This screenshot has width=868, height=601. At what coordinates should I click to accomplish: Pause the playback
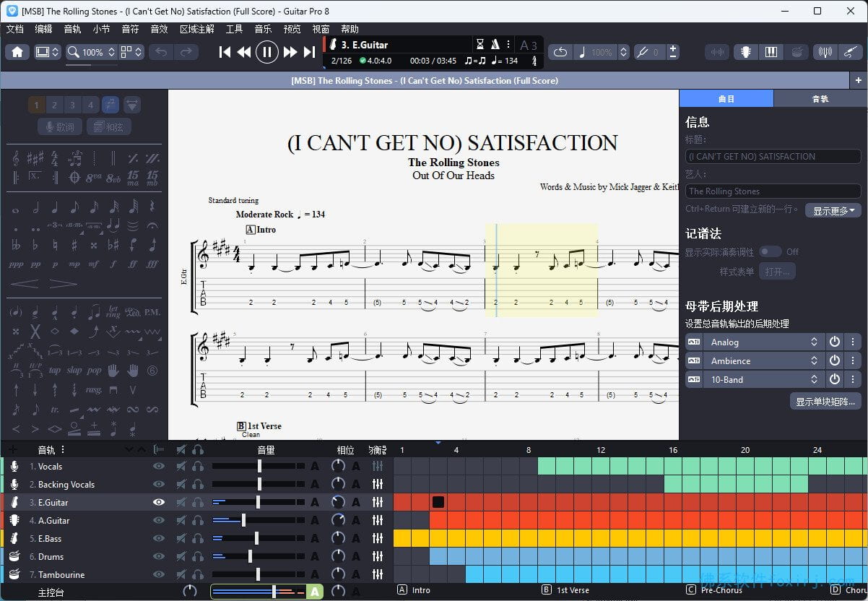pos(267,52)
